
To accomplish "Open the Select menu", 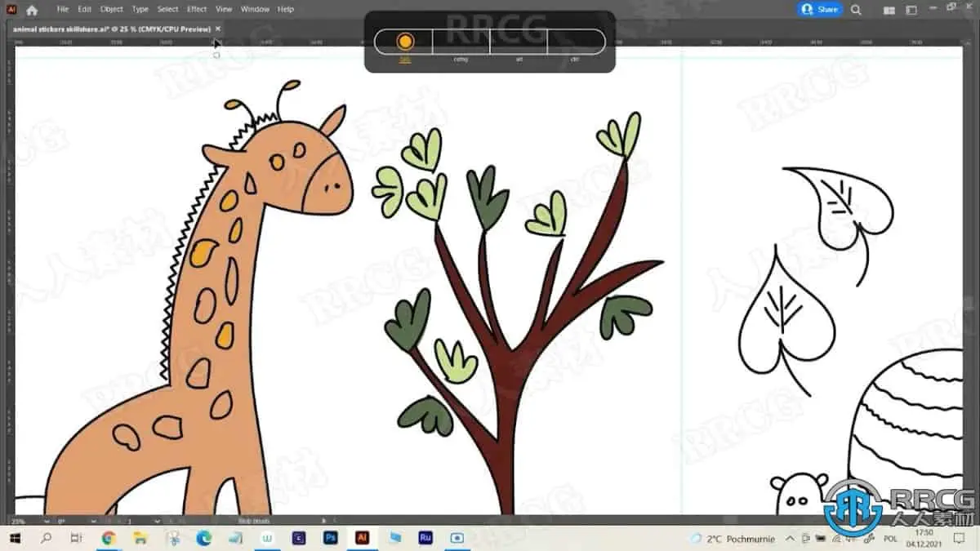I will click(167, 9).
